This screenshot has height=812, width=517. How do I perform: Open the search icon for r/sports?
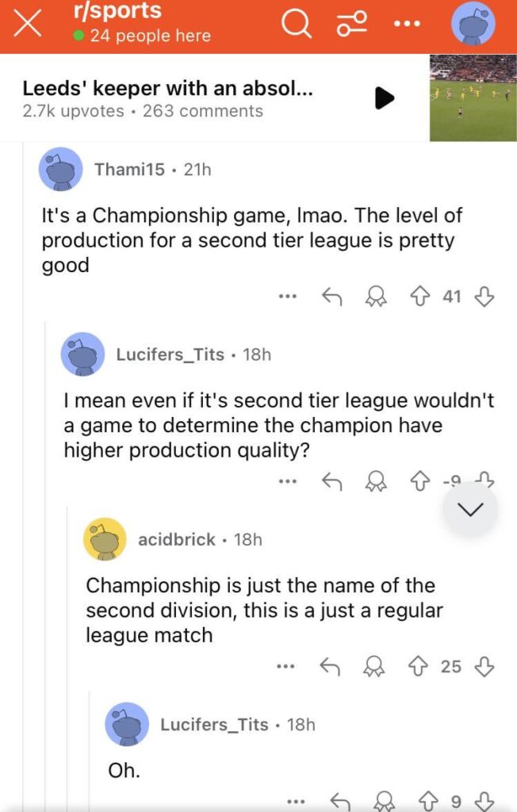coord(295,24)
